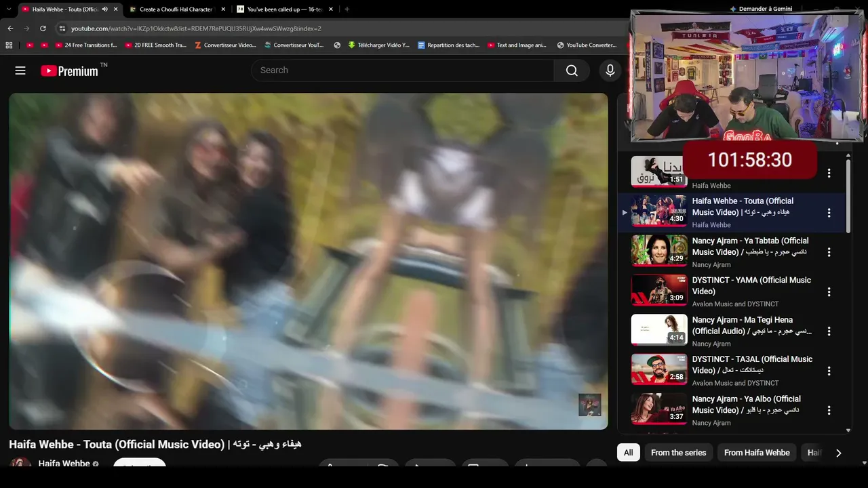The height and width of the screenshot is (488, 868).
Task: Close the Haifa Wehbe - Touta tab
Action: pyautogui.click(x=116, y=9)
